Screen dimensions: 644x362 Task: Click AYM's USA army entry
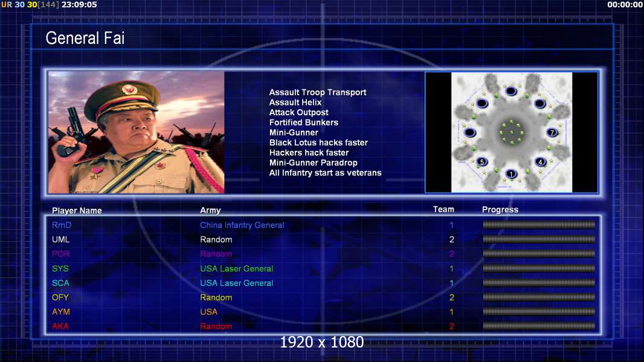[x=208, y=311]
